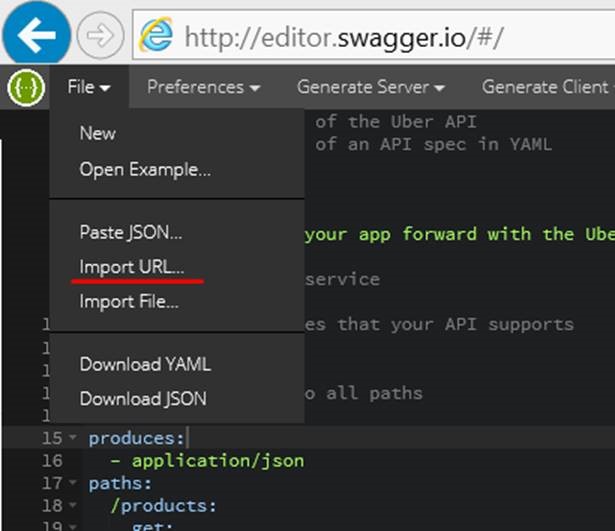615x531 pixels.
Task: Select Import URL... menu item
Action: point(132,267)
